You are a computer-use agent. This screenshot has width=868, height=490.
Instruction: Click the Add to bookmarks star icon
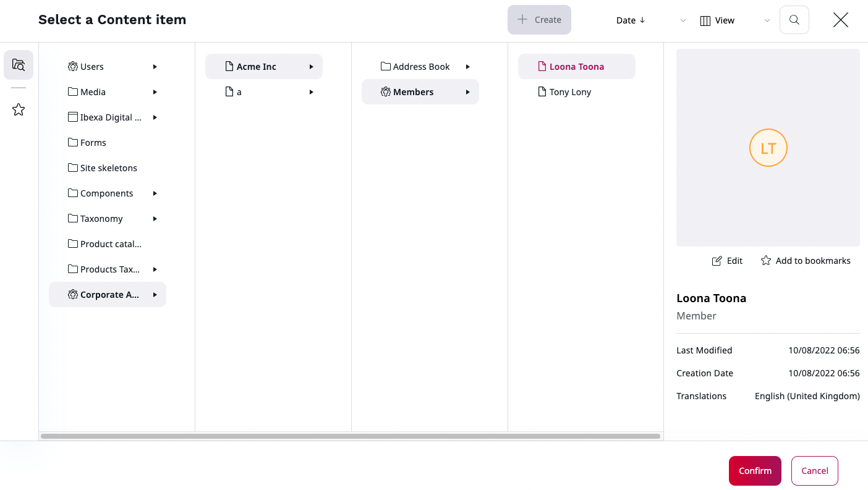click(766, 261)
